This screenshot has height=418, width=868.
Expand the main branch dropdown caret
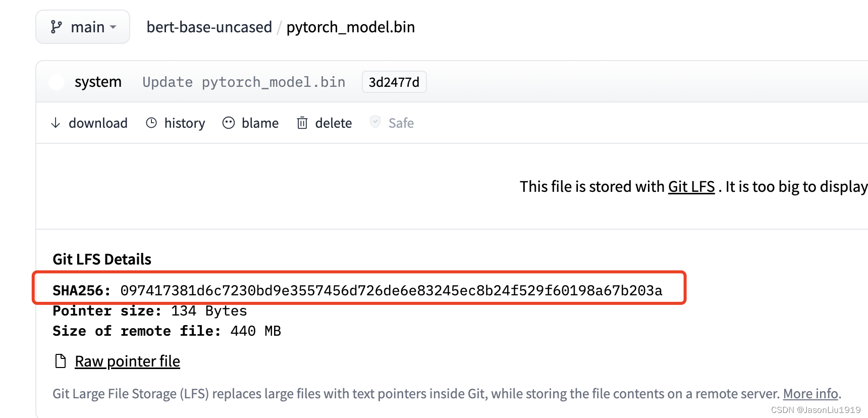coord(113,27)
